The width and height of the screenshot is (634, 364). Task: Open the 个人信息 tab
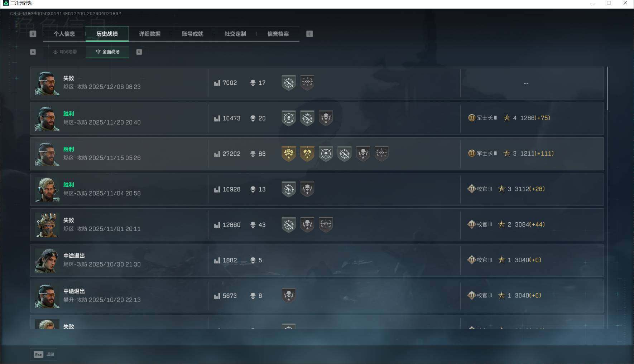click(64, 34)
